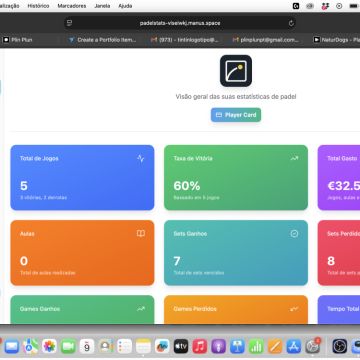Open Music from the dock
Viewport: 360px width, 360px height.
coord(200,347)
